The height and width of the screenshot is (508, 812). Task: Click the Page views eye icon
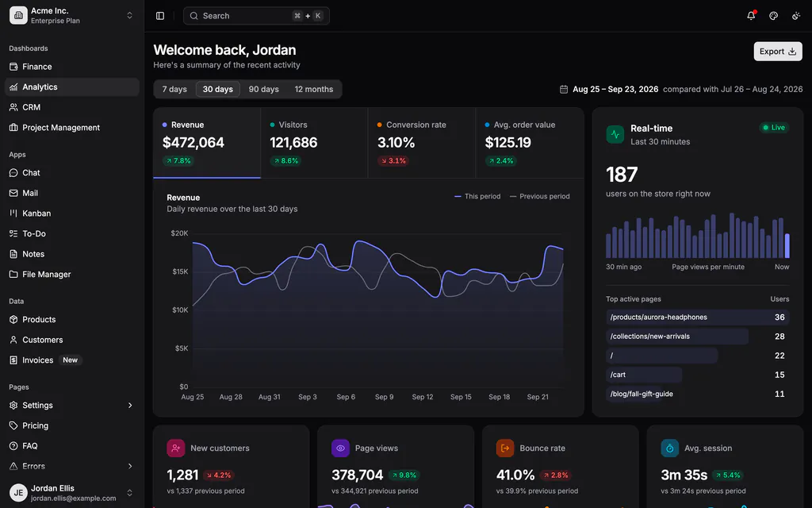click(x=340, y=448)
